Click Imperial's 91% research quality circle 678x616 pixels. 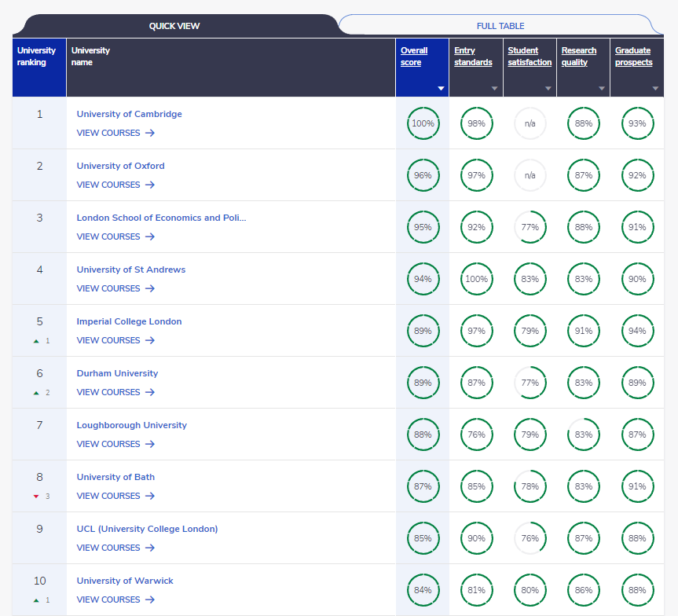(x=584, y=331)
